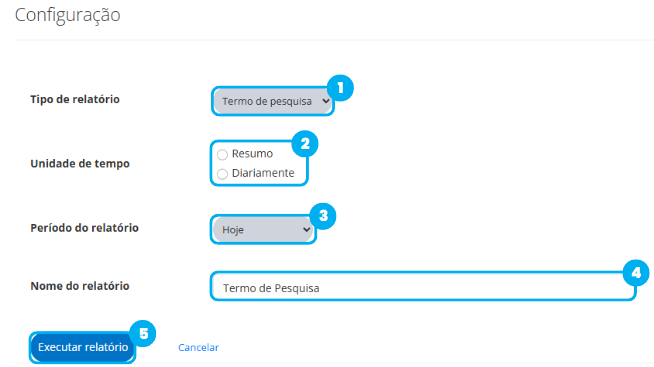This screenshot has width=654, height=367.
Task: Click the Executar relatório button
Action: point(83,347)
